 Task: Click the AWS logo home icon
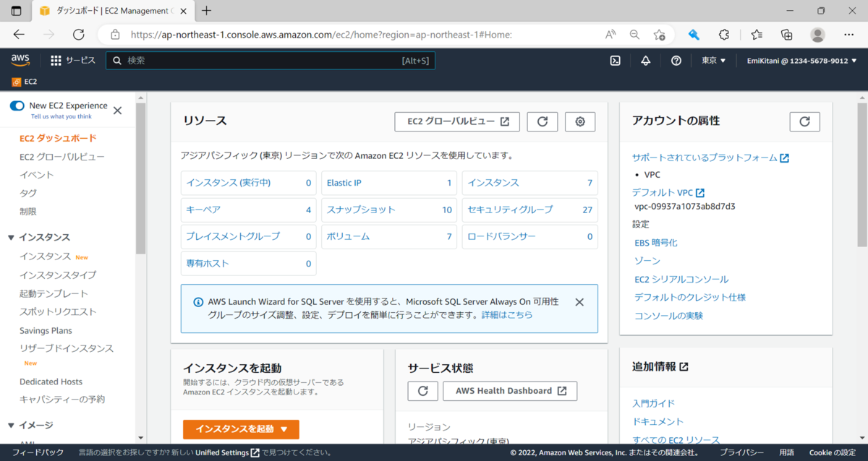pos(20,61)
